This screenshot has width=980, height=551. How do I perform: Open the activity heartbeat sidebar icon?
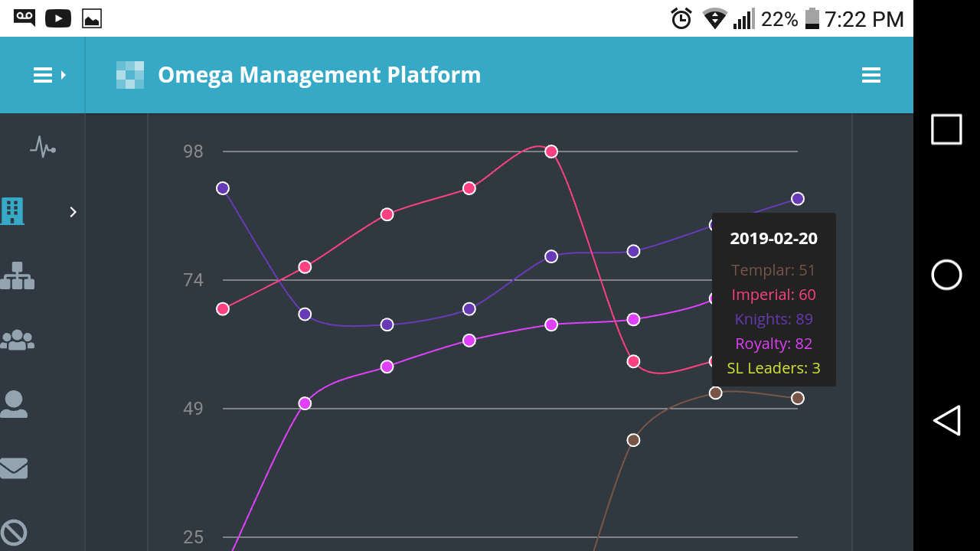tap(42, 146)
